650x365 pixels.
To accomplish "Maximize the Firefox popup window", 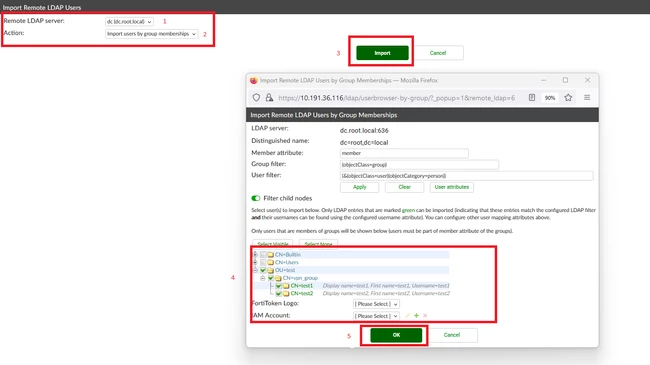I will point(565,80).
